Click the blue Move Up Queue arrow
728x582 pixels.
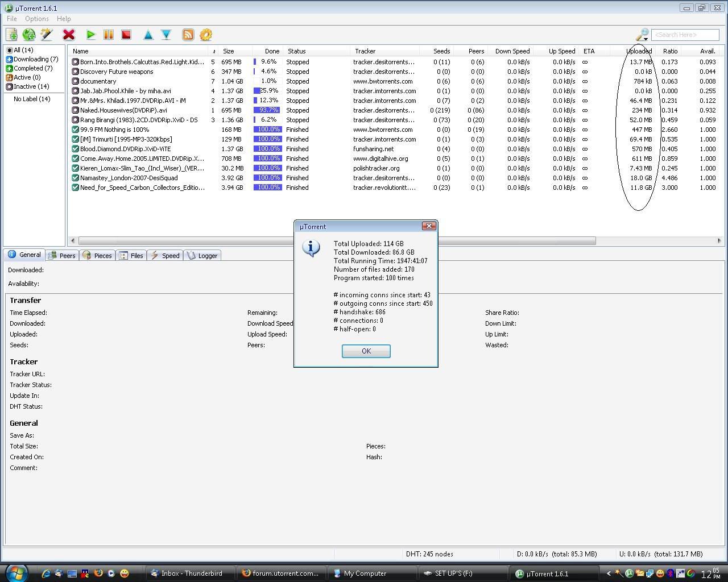(148, 35)
